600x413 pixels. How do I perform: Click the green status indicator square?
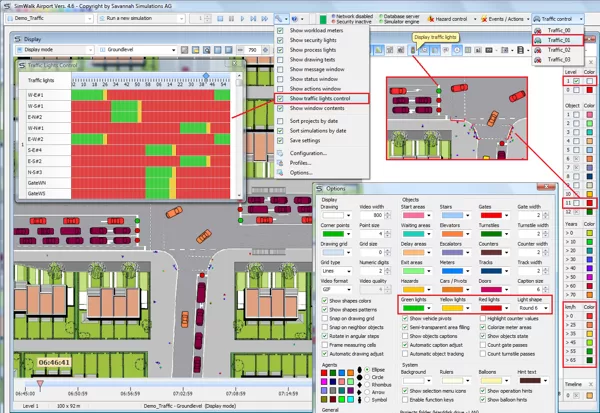(x=323, y=19)
